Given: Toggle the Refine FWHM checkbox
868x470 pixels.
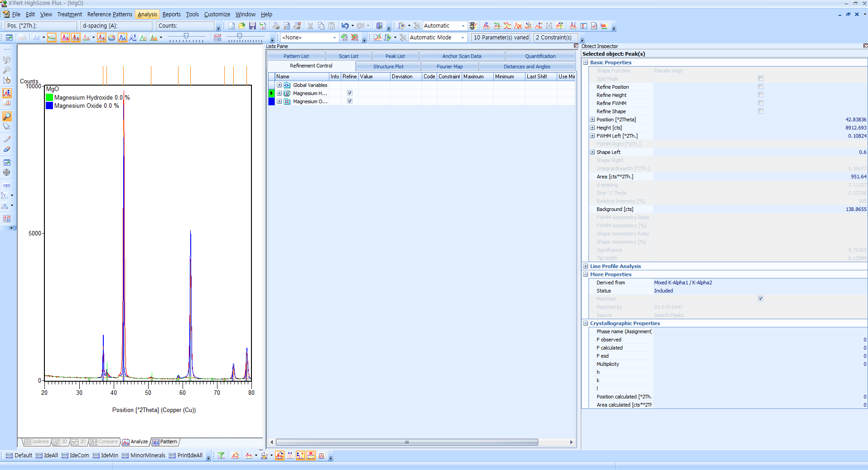Looking at the screenshot, I should coord(761,103).
